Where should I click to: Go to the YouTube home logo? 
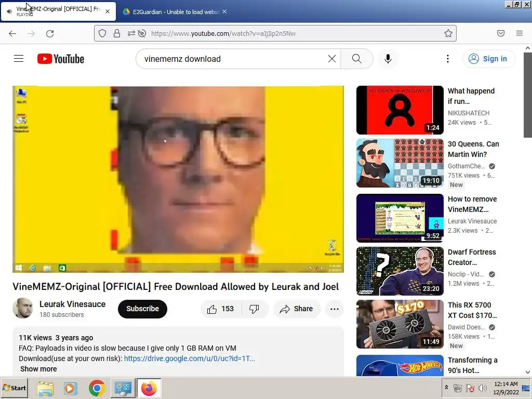pyautogui.click(x=61, y=59)
